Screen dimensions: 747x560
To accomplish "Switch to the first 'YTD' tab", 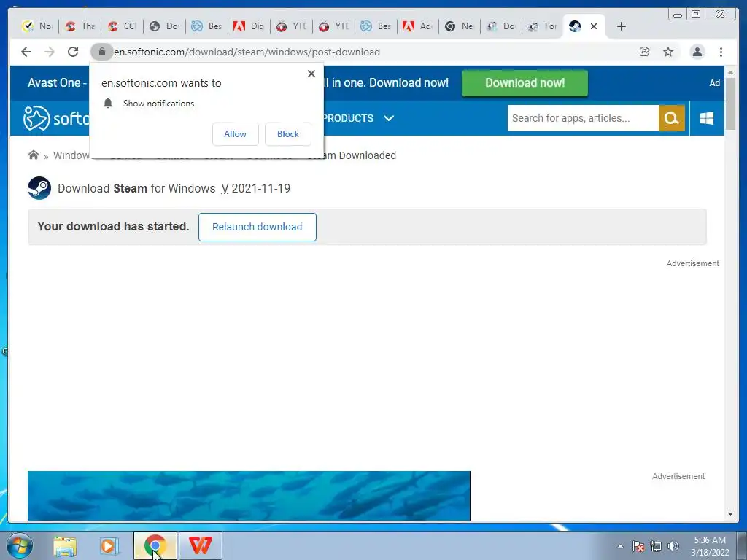I will 291,26.
